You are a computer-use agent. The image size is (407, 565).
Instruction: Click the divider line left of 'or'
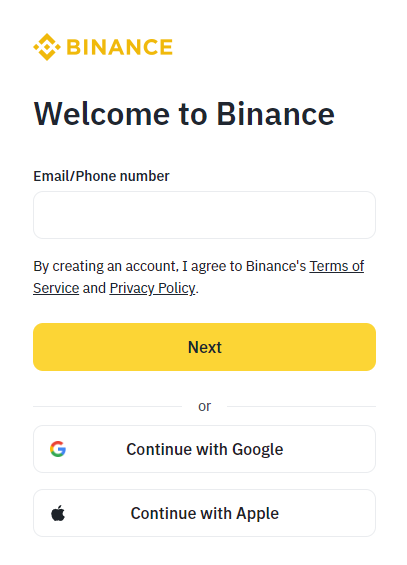click(107, 406)
